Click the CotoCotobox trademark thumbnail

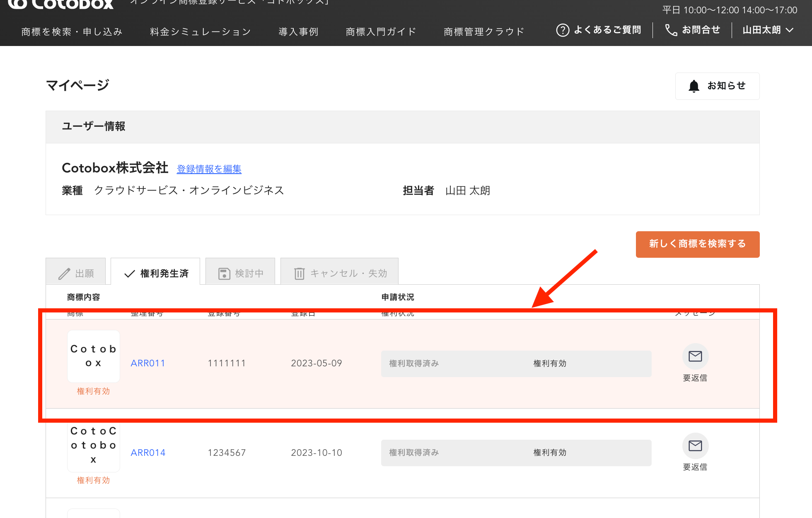click(94, 445)
